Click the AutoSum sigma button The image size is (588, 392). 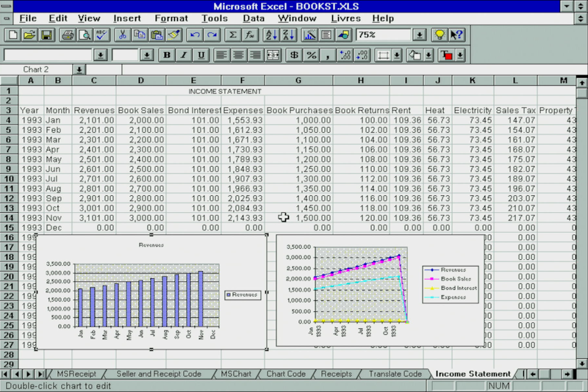233,35
